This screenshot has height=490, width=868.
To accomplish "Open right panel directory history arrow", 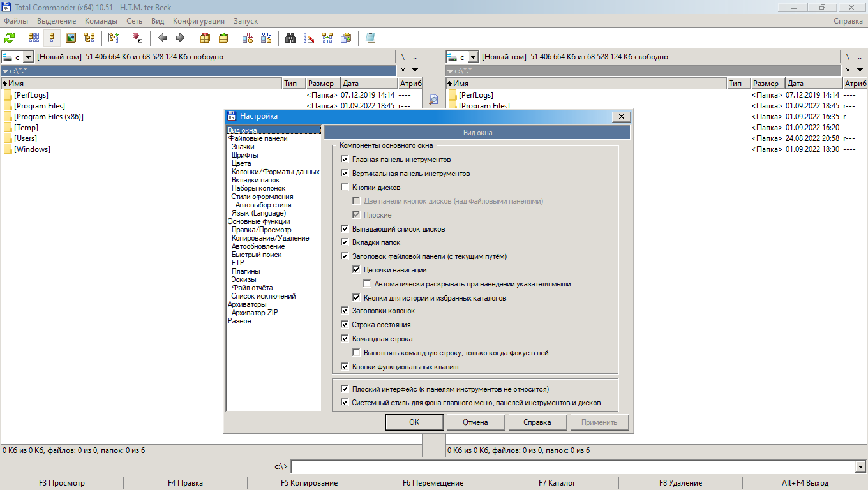I will coord(862,70).
